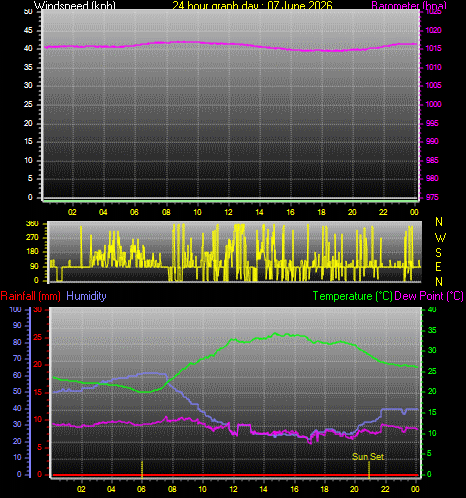Click the red rainfall baseline
Screen dimensions: 466x498
(235, 475)
